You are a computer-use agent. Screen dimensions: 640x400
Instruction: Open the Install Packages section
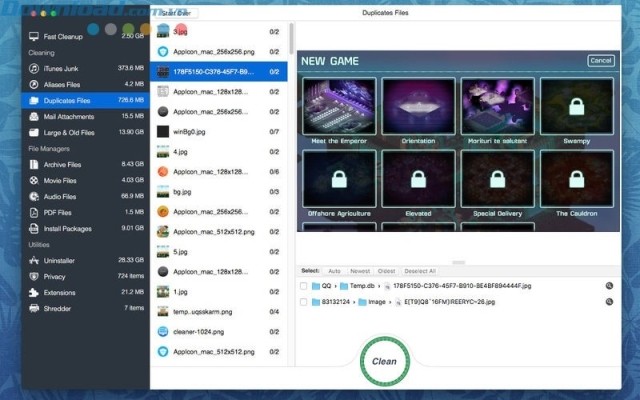[86, 229]
